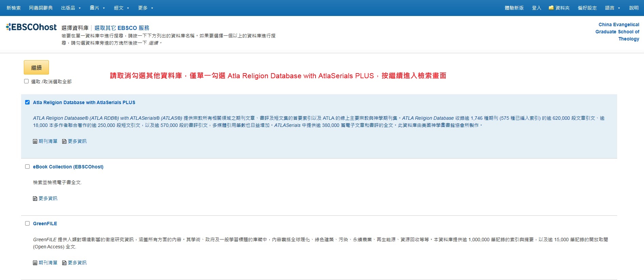Check the eBook Collection (EBSCOhost) checkbox
Screen dimensions: 644x280
tap(27, 166)
